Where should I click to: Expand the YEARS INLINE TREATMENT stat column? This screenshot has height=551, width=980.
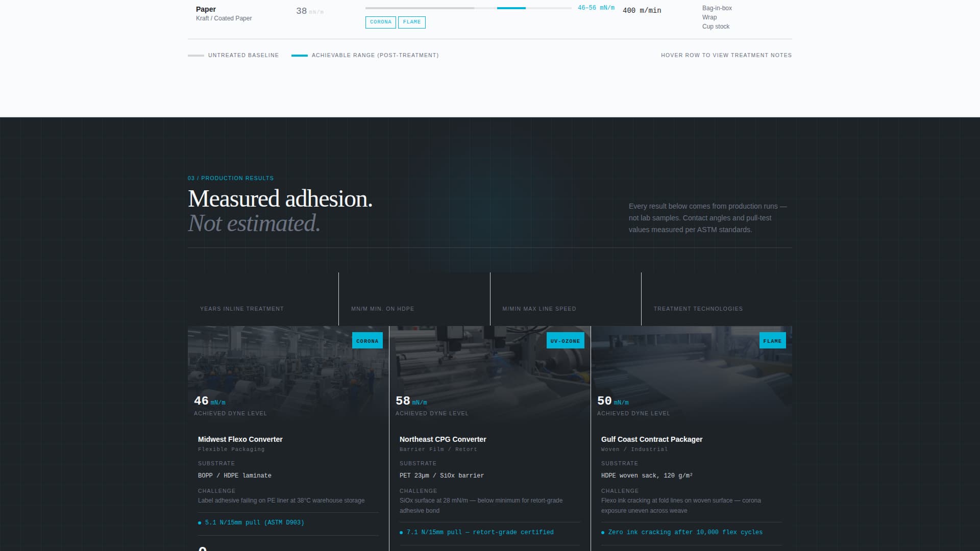(x=242, y=309)
